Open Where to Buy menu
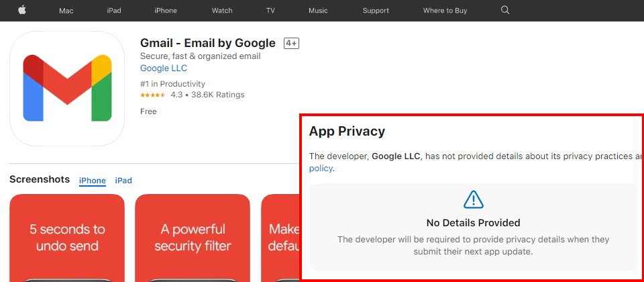644x282 pixels. click(x=445, y=11)
